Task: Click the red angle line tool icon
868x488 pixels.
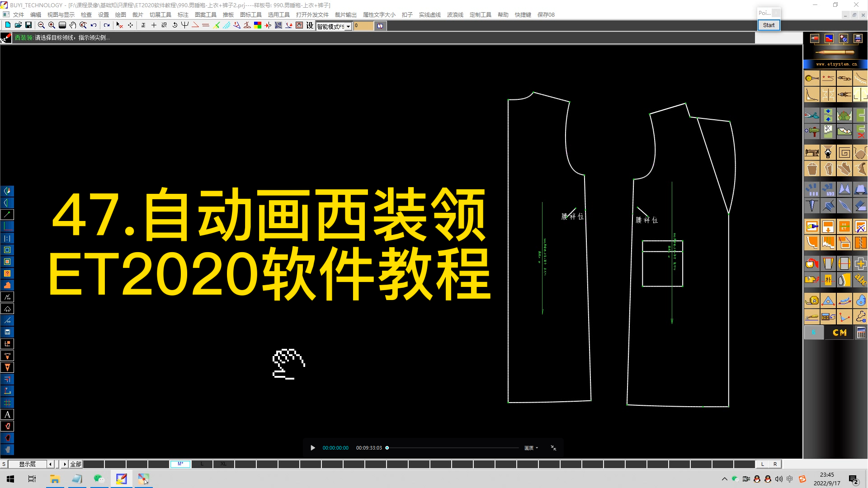Action: pyautogui.click(x=195, y=25)
